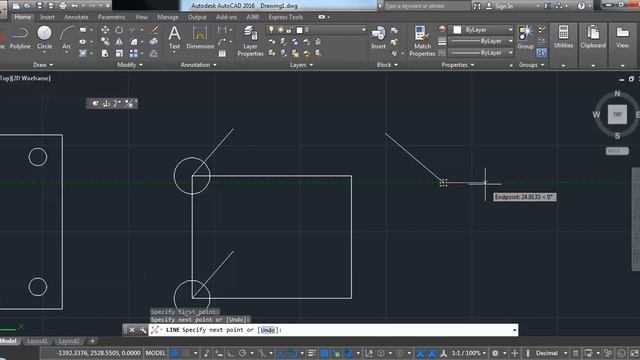Select the Polyline tool
The height and width of the screenshot is (360, 640).
point(20,38)
